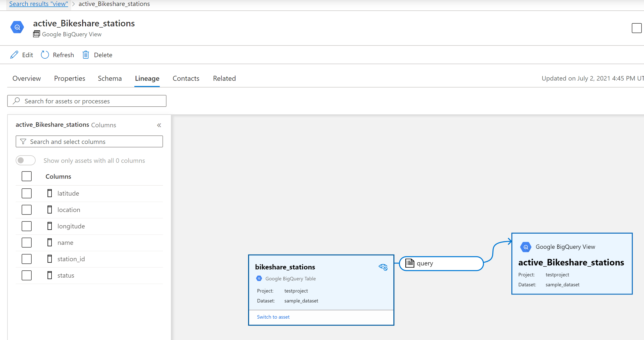Image resolution: width=644 pixels, height=340 pixels.
Task: Toggle the Show only assets with all 0 columns switch
Action: (25, 160)
